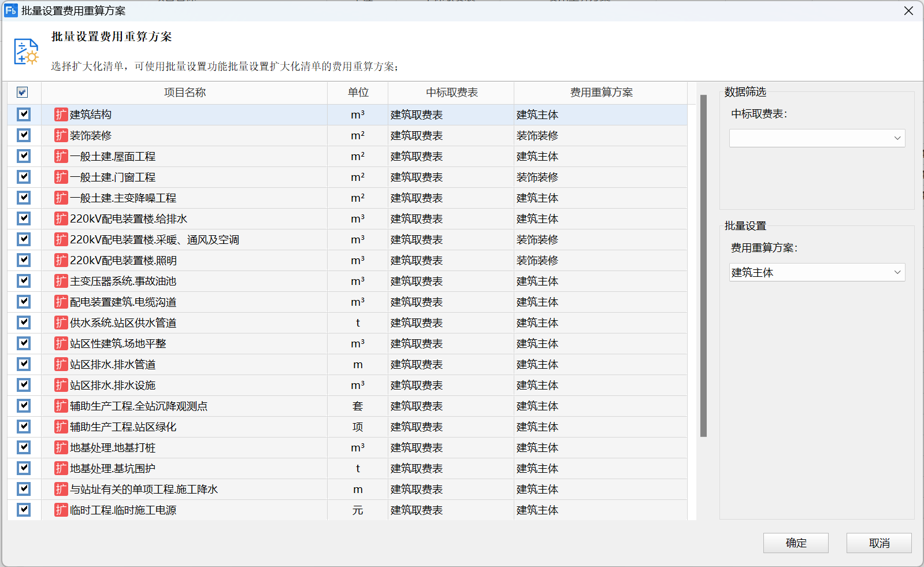The height and width of the screenshot is (567, 924).
Task: Click 扩 icon for 一般土建.屋面工程 row
Action: pyautogui.click(x=61, y=156)
